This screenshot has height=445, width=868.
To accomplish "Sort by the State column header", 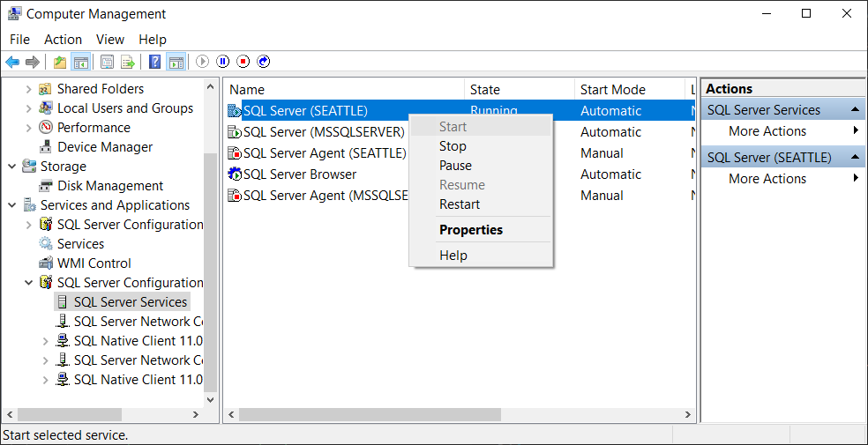I will coord(520,90).
